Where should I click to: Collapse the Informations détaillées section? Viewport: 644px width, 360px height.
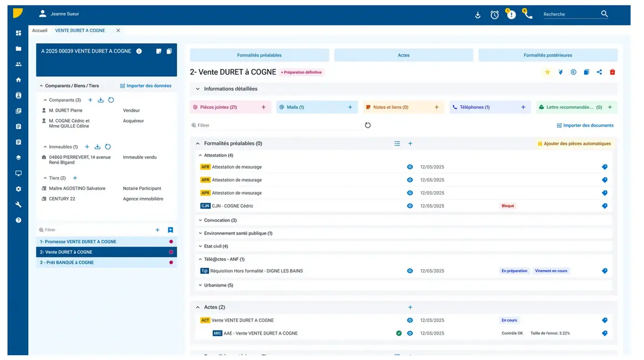198,89
